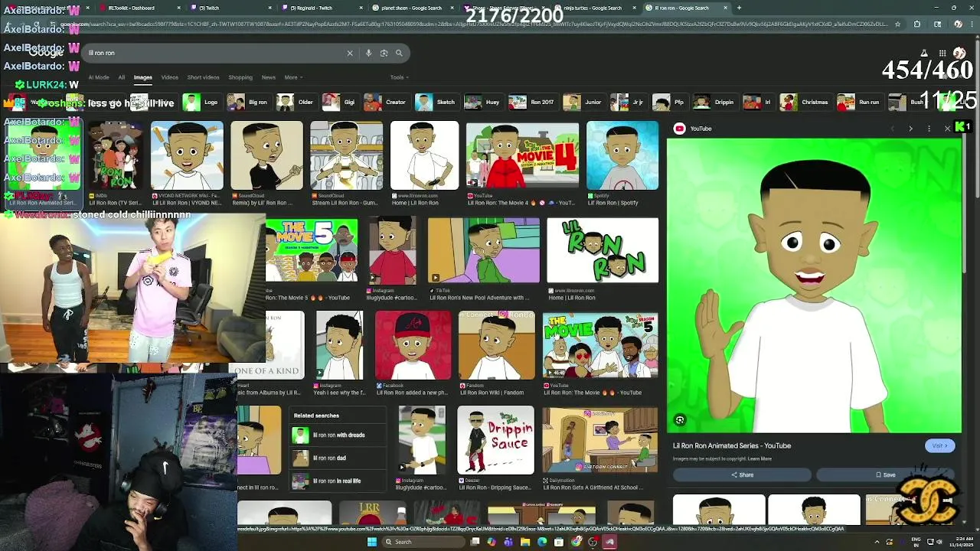Image resolution: width=980 pixels, height=551 pixels.
Task: Click the Google search input field
Action: click(x=214, y=53)
